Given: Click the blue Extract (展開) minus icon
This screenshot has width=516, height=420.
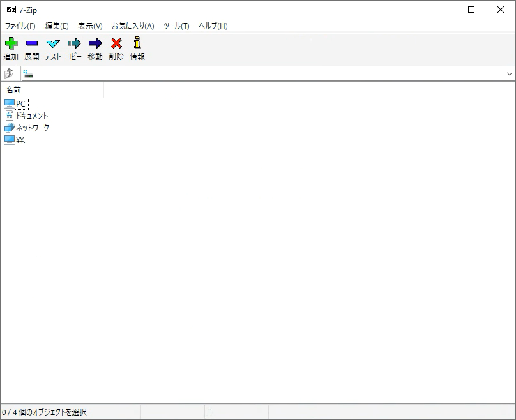Looking at the screenshot, I should click(x=32, y=43).
